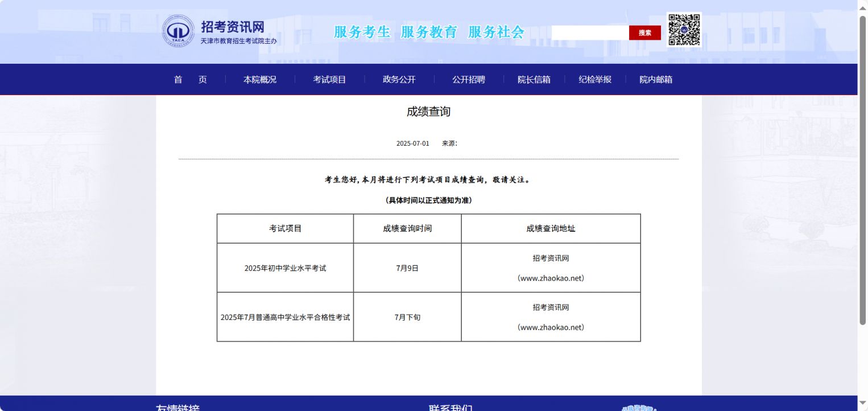Click www.zhaokao.net in the 普通高中 row
This screenshot has width=868, height=411.
[x=551, y=327]
